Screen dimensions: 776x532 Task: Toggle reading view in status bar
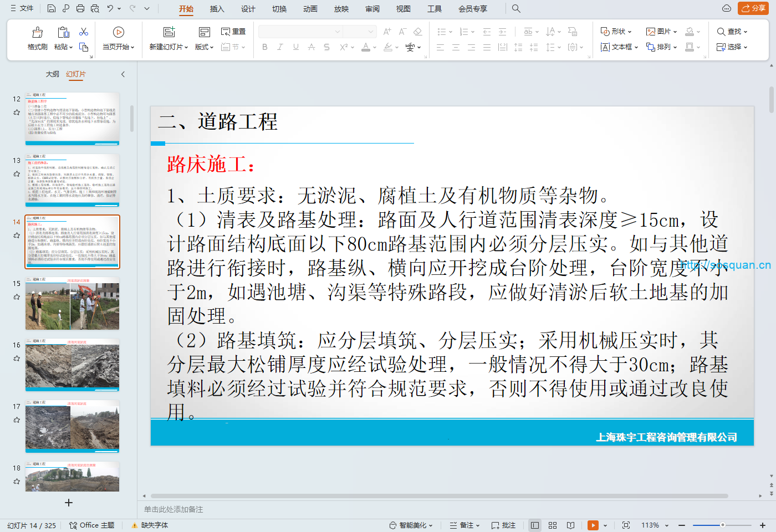click(570, 525)
